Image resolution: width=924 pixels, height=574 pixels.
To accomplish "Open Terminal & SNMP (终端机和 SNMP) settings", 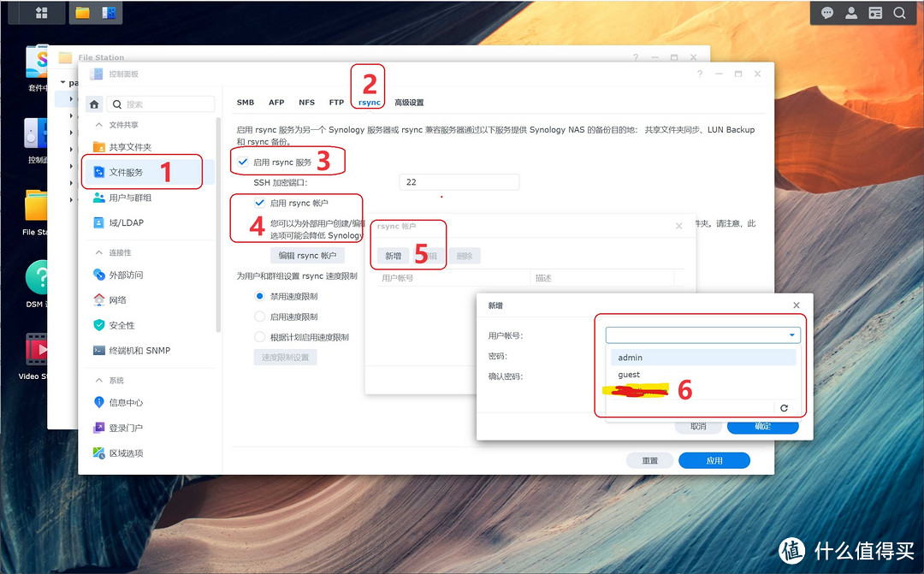I will (x=132, y=350).
